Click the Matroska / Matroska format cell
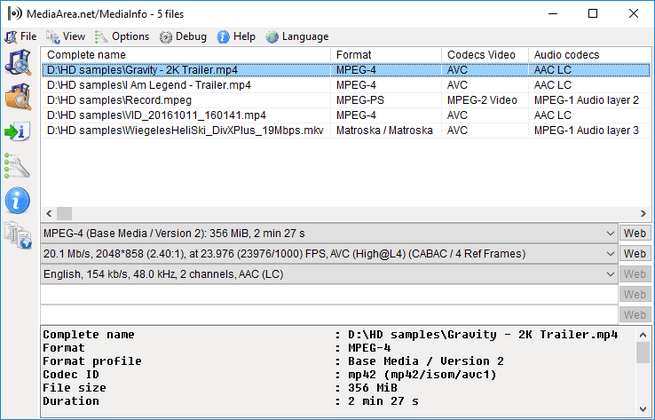655x420 pixels. coord(384,130)
